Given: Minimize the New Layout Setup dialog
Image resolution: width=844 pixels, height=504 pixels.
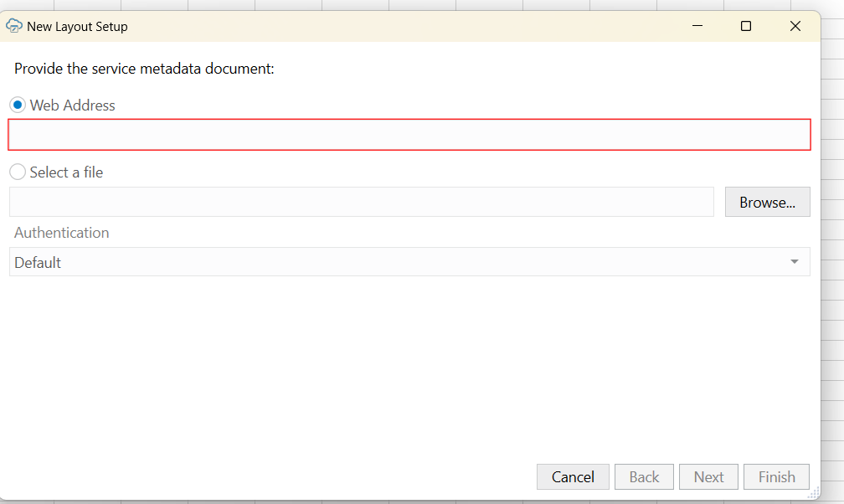Looking at the screenshot, I should (x=697, y=26).
